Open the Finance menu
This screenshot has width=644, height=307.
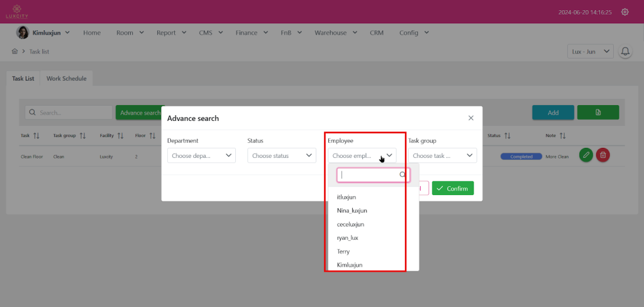252,33
